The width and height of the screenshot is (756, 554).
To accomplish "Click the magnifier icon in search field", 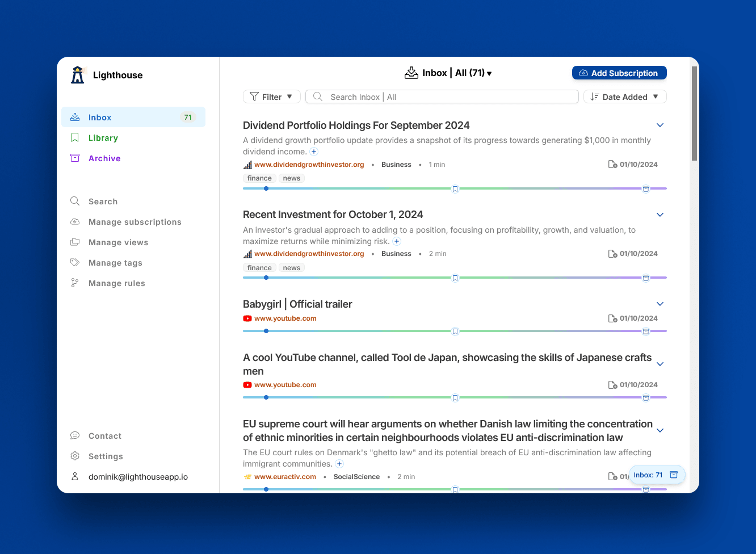I will tap(318, 97).
